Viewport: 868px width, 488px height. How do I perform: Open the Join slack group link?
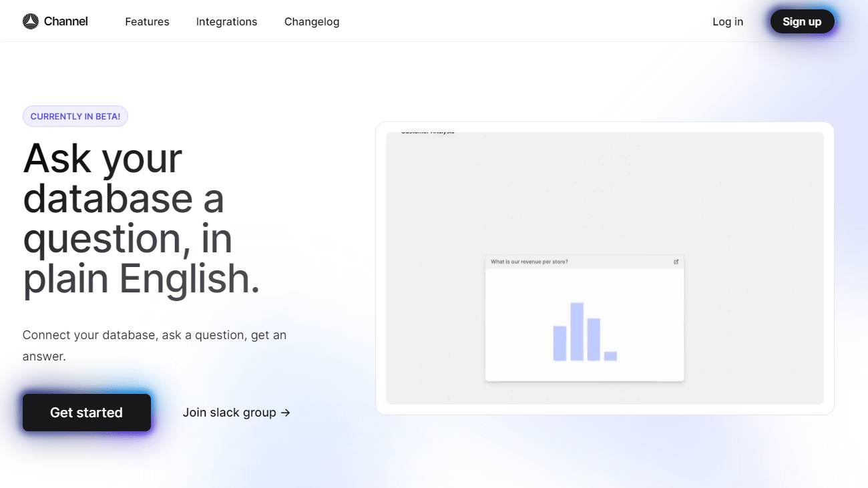point(229,413)
